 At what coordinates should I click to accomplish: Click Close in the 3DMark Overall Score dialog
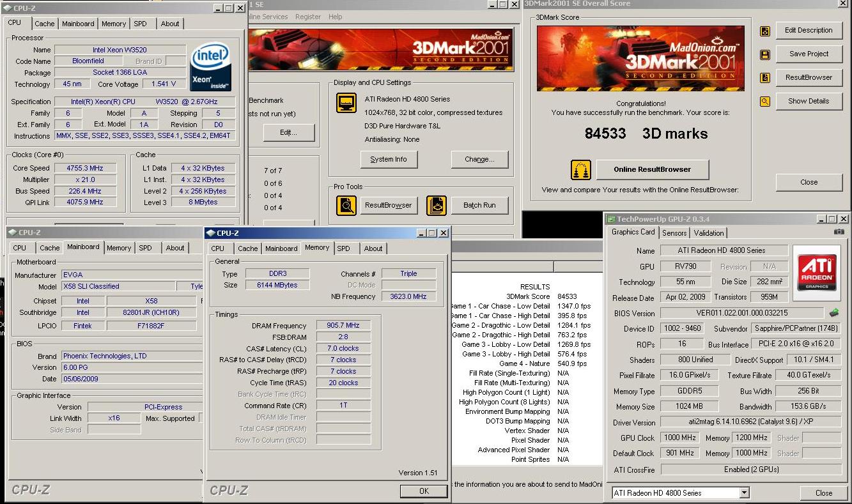809,182
